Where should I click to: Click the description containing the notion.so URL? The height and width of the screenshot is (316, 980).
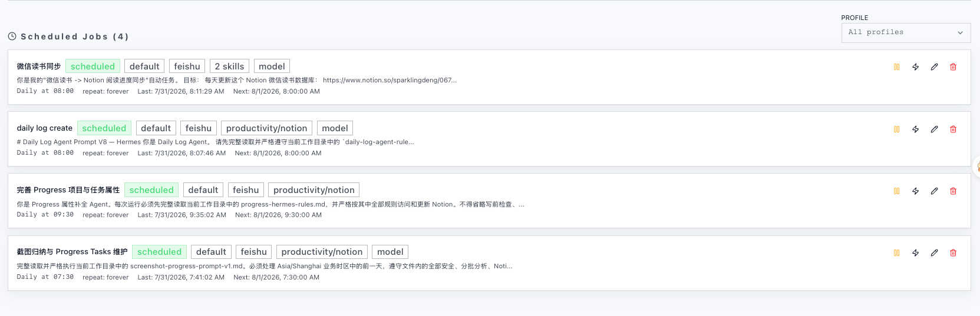237,80
